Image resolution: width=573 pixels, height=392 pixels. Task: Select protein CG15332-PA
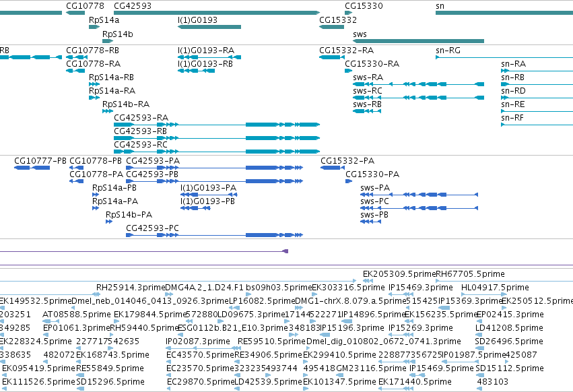333,168
